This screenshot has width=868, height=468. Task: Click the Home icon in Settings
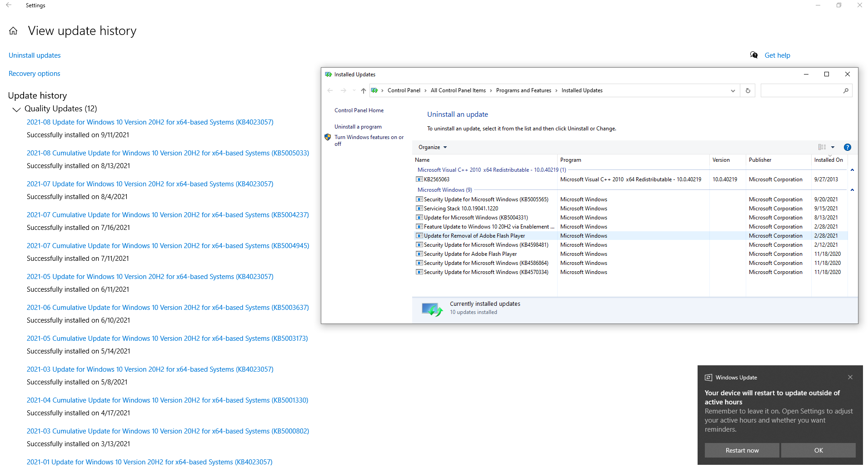14,30
